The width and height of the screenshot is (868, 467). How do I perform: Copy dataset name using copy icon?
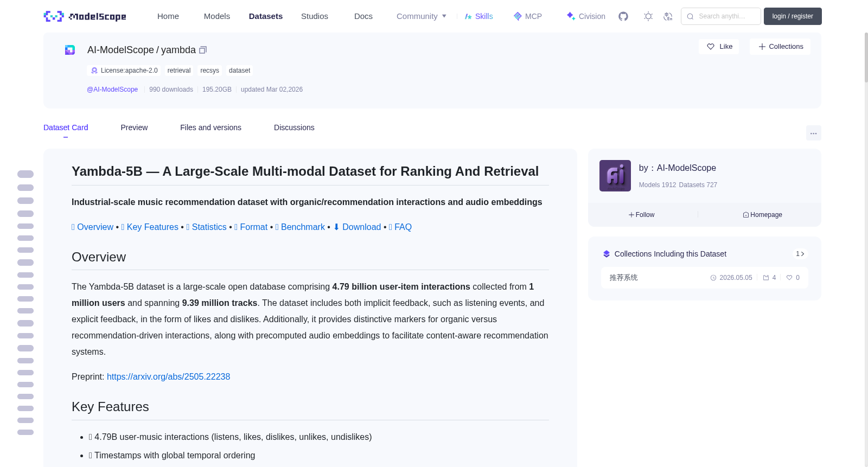(203, 50)
